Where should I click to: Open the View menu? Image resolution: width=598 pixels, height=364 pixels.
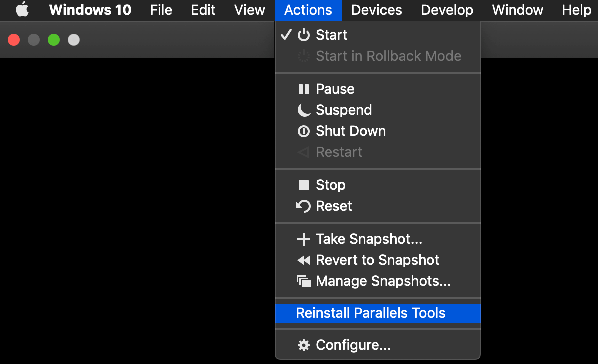(249, 10)
